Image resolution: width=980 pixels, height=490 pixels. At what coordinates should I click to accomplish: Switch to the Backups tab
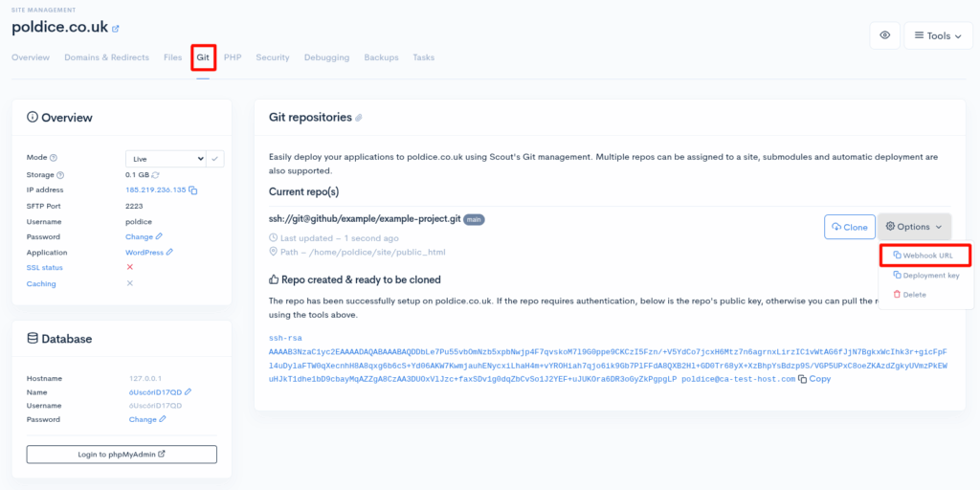point(381,57)
